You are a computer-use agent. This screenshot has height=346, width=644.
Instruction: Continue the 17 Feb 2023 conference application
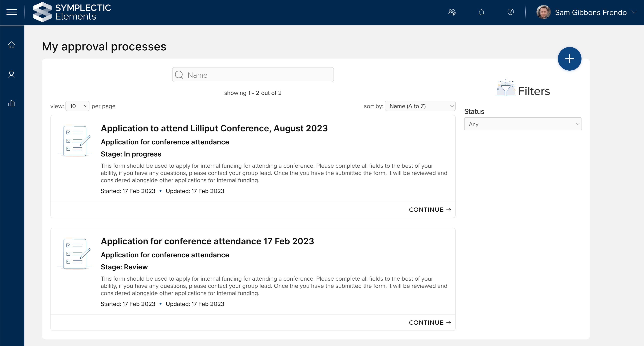430,323
